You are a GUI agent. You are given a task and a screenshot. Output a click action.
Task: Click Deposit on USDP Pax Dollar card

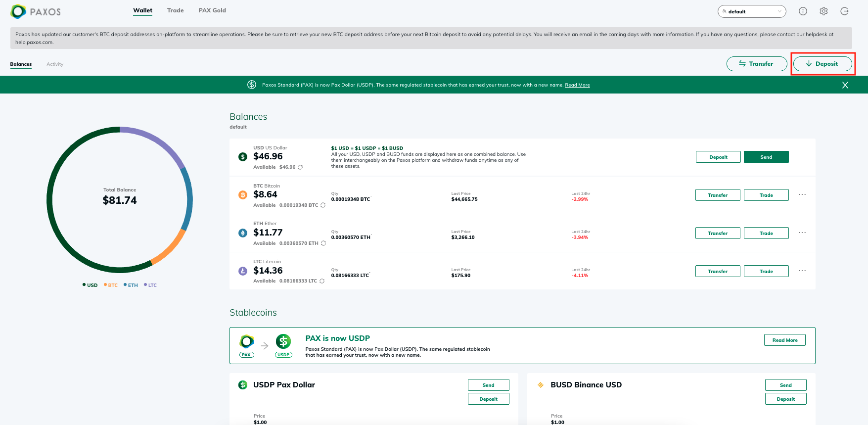(489, 399)
